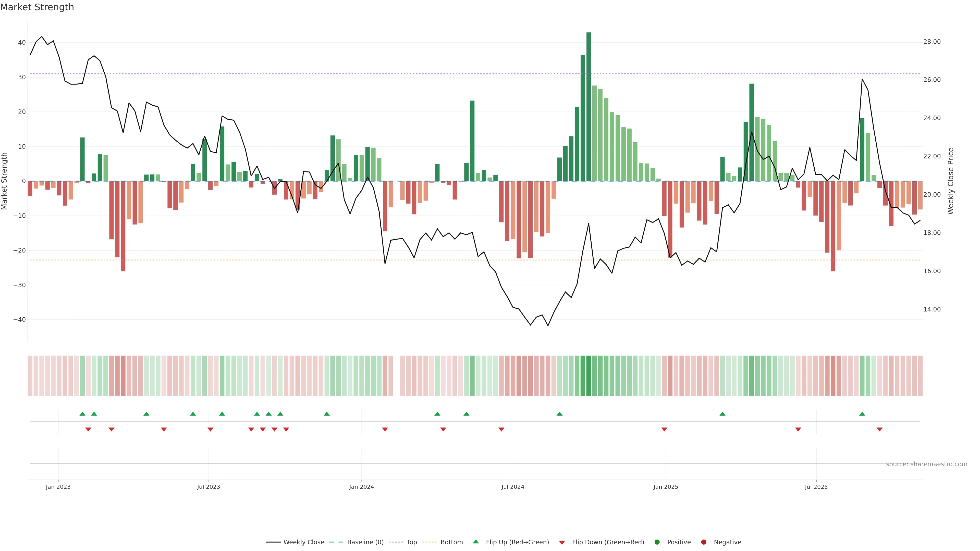Screen dimensions: 980x551
Task: Click the Jan 2024 x-axis label
Action: pos(361,487)
